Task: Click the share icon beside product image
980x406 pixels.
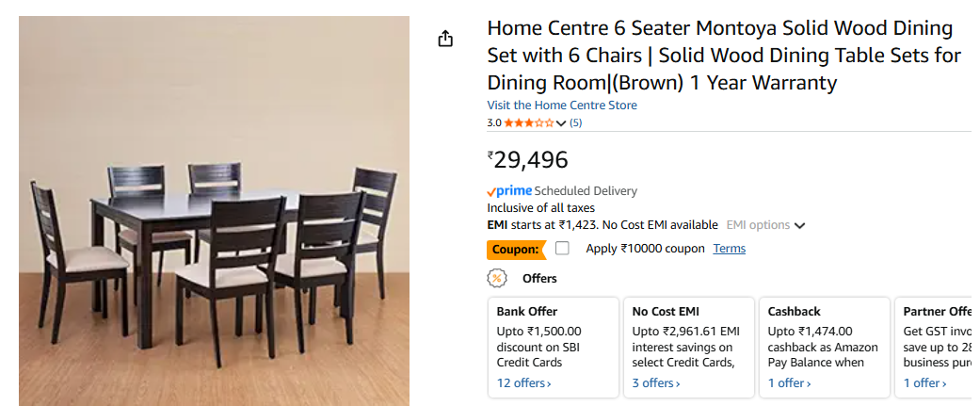Action: coord(445,39)
